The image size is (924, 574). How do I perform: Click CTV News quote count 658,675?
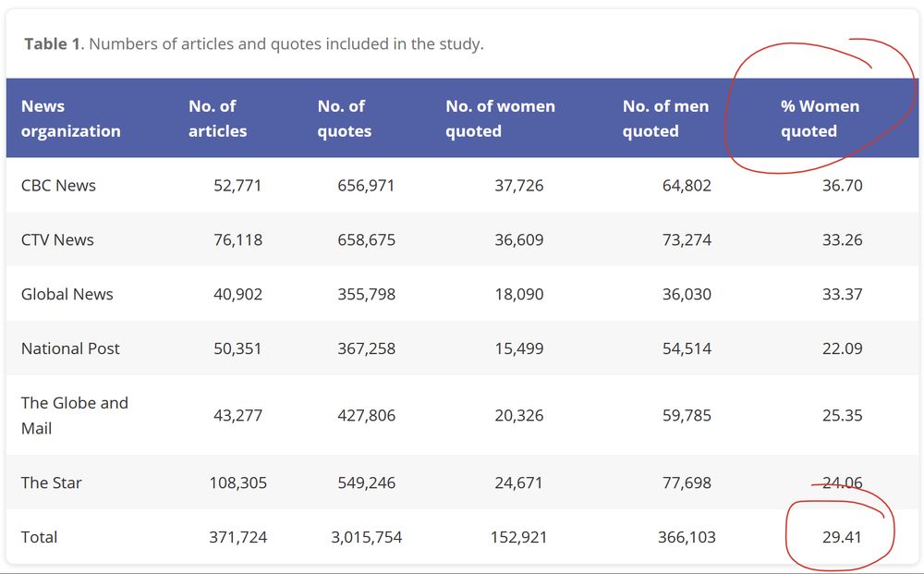tap(366, 239)
